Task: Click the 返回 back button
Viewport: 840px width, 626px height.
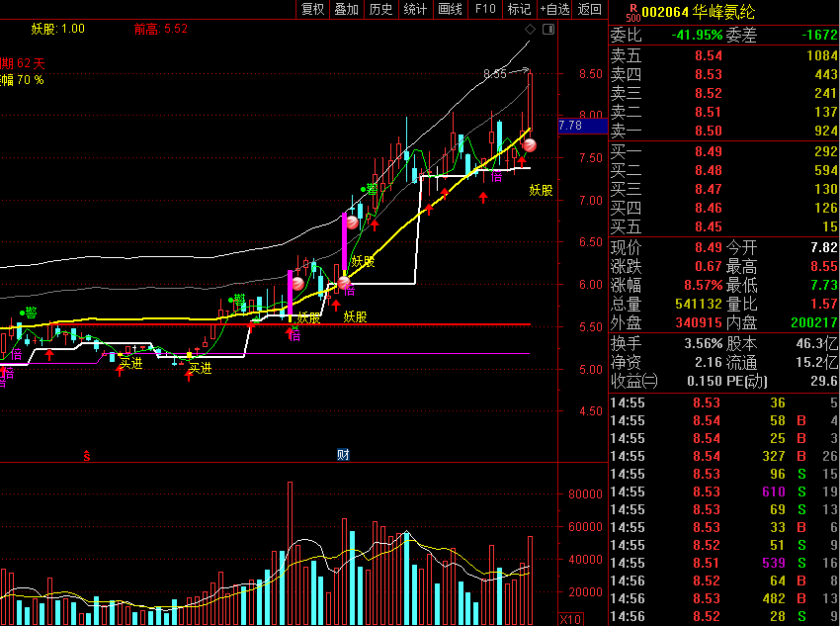Action: (590, 9)
